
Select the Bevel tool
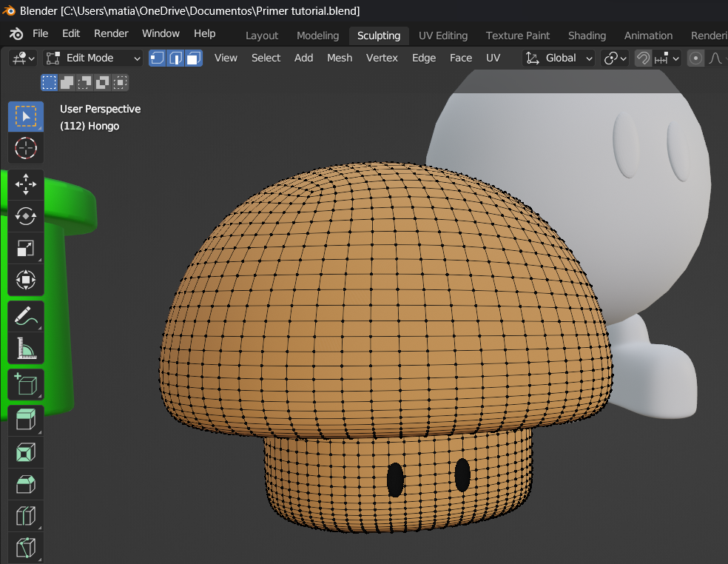[26, 485]
